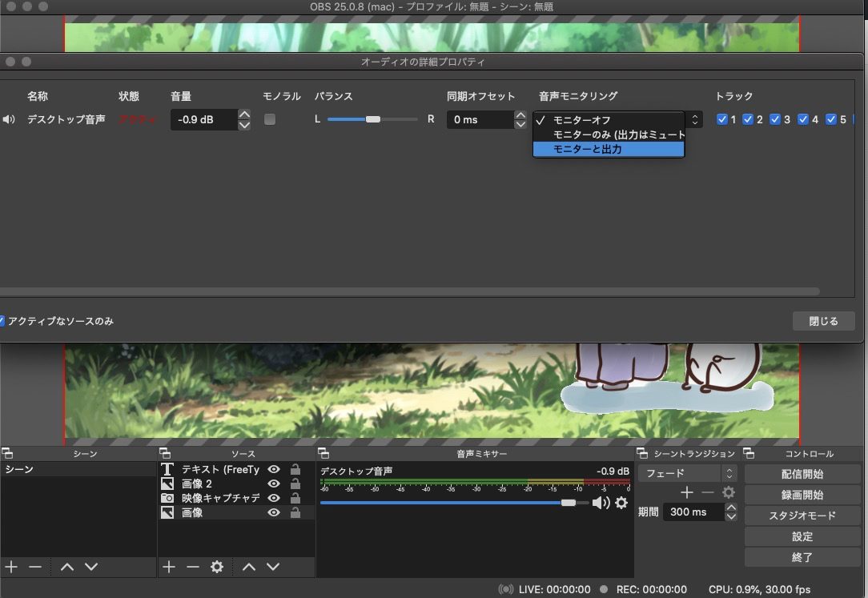Mute デスクトップ音声 with the mixer speaker icon
The height and width of the screenshot is (598, 868).
point(601,503)
